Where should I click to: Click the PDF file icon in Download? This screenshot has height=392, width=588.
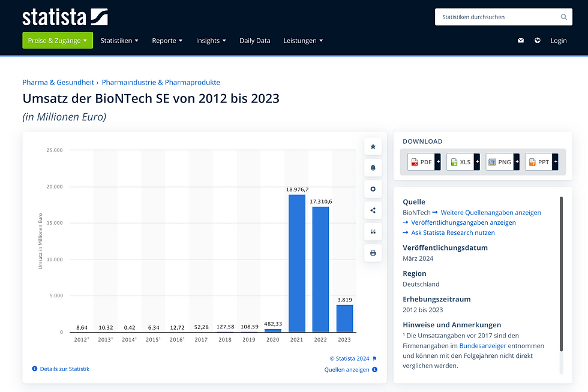[x=415, y=162]
